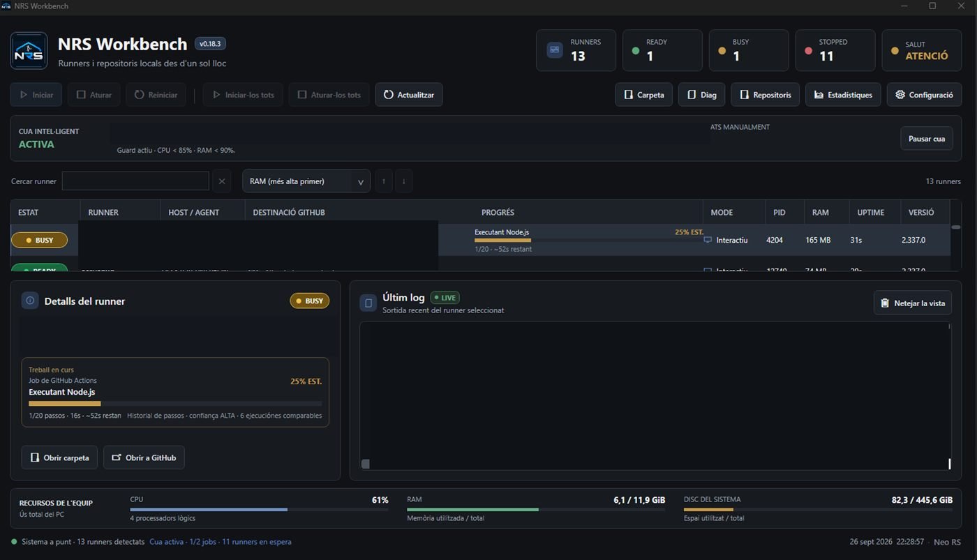The image size is (977, 560).
Task: Select the BUSY badge in the runner row
Action: 39,240
